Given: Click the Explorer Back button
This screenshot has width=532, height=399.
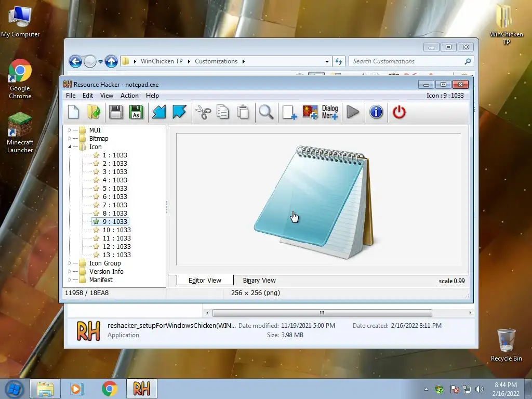Looking at the screenshot, I should coord(75,61).
